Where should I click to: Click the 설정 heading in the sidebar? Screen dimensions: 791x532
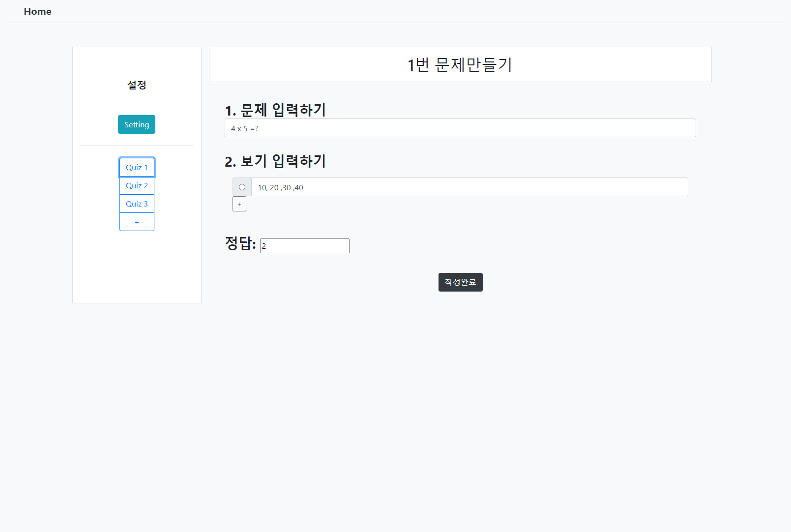pyautogui.click(x=137, y=85)
